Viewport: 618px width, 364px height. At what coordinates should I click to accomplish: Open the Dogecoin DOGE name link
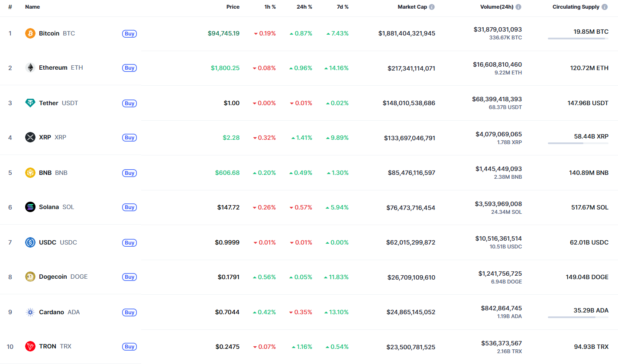63,277
